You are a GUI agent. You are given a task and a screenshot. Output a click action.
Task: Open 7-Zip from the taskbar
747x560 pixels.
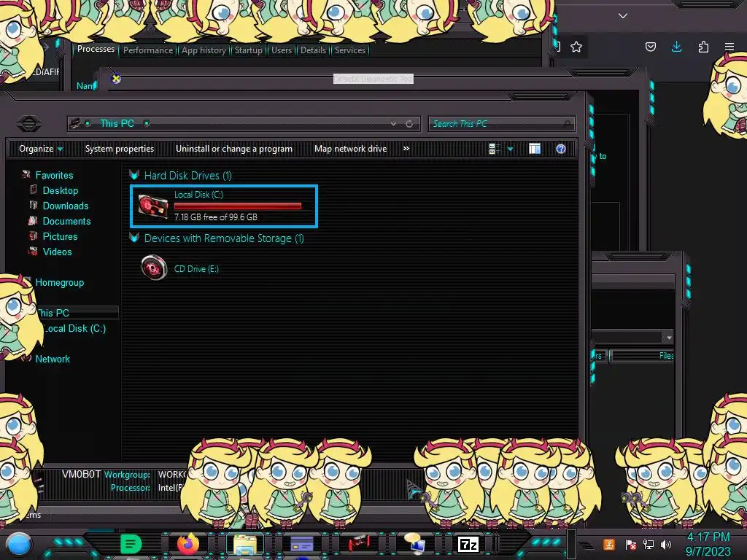pyautogui.click(x=468, y=544)
